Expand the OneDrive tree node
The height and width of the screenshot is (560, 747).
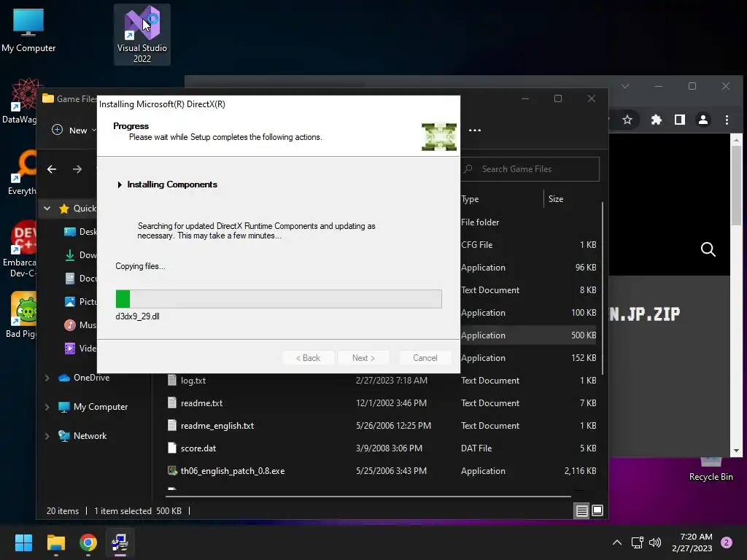pos(47,378)
